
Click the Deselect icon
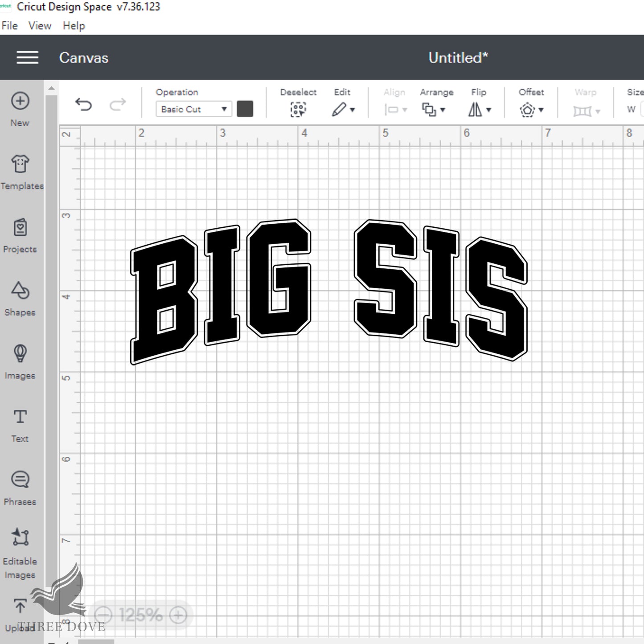[298, 109]
